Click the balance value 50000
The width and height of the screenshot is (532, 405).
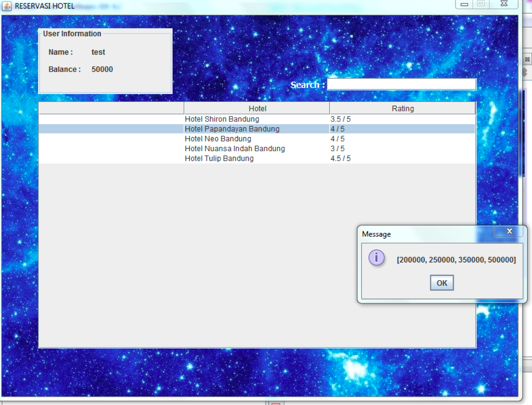click(102, 69)
